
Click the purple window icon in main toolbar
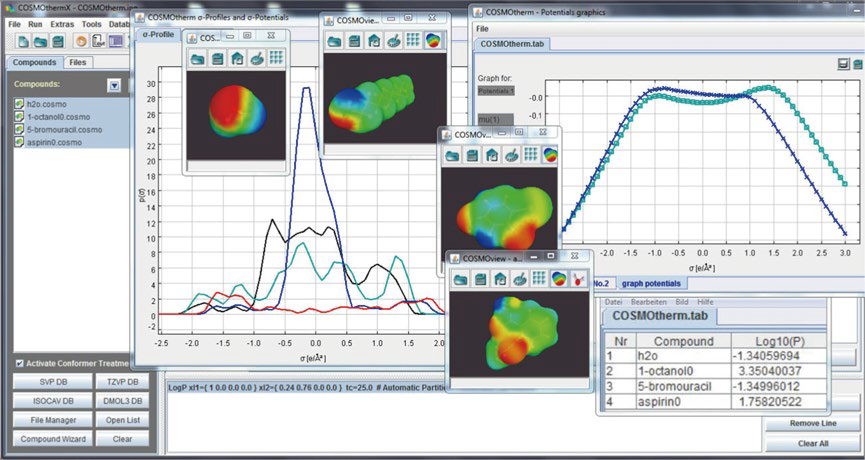pos(115,41)
